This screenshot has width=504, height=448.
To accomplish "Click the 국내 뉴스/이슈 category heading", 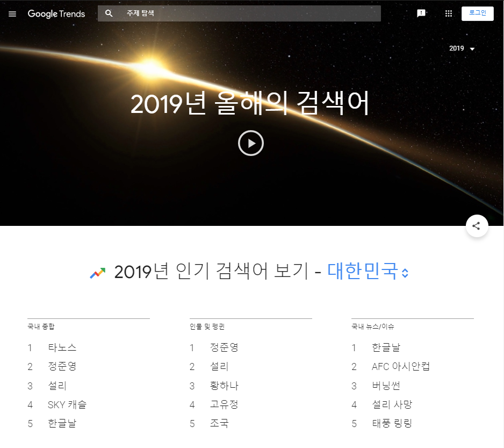I will coord(372,326).
